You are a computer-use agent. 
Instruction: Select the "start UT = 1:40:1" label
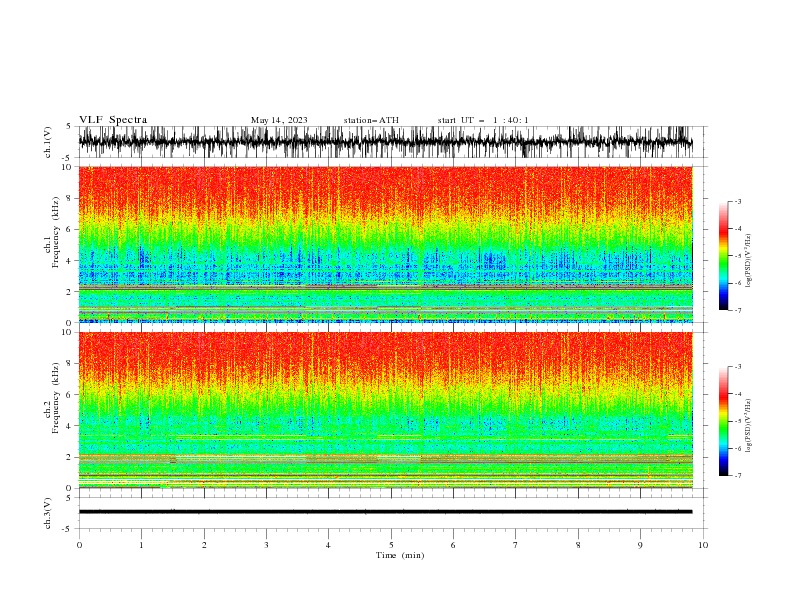483,120
